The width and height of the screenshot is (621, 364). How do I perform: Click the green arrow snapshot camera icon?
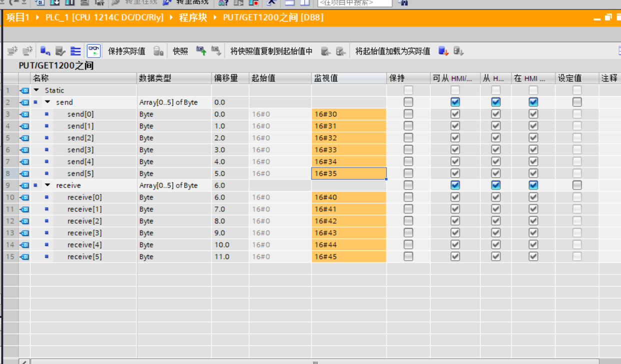tap(201, 51)
